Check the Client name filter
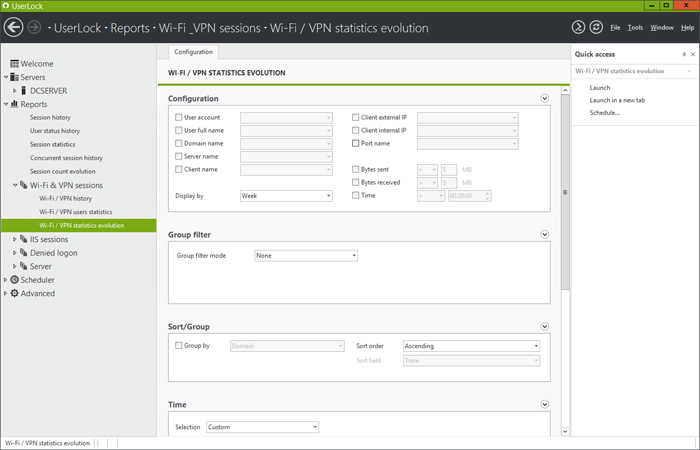Screen dimensions: 700x450 click(179, 169)
